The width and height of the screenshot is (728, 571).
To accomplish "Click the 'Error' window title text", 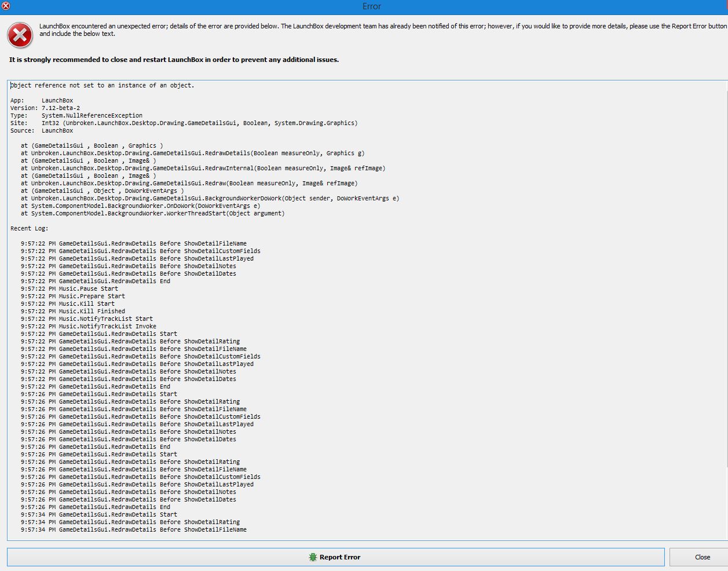I will (x=371, y=6).
